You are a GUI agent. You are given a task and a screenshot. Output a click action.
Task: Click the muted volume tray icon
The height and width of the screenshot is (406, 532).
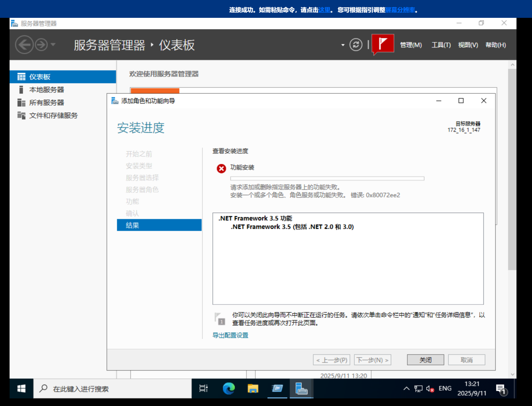430,389
